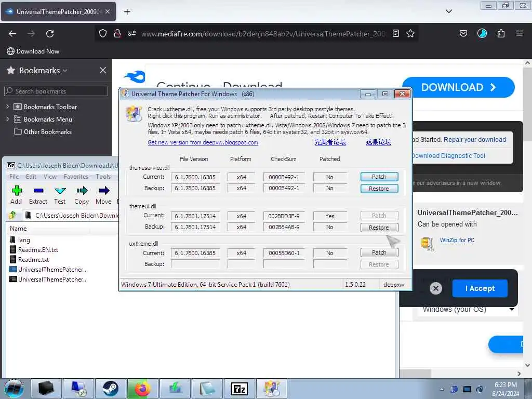Show hidden system tray icons
The image size is (532, 399).
point(442,390)
